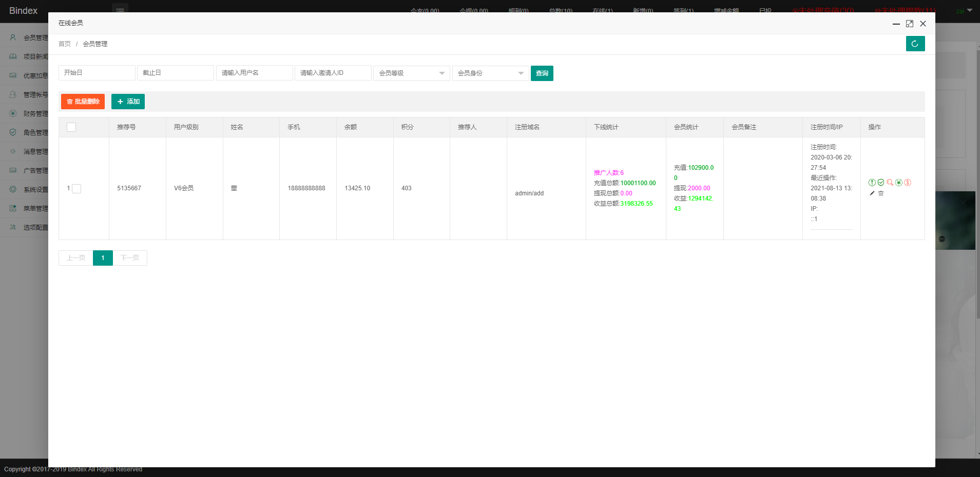980x477 pixels.
Task: Edit member row with the pencil icon
Action: [x=872, y=193]
